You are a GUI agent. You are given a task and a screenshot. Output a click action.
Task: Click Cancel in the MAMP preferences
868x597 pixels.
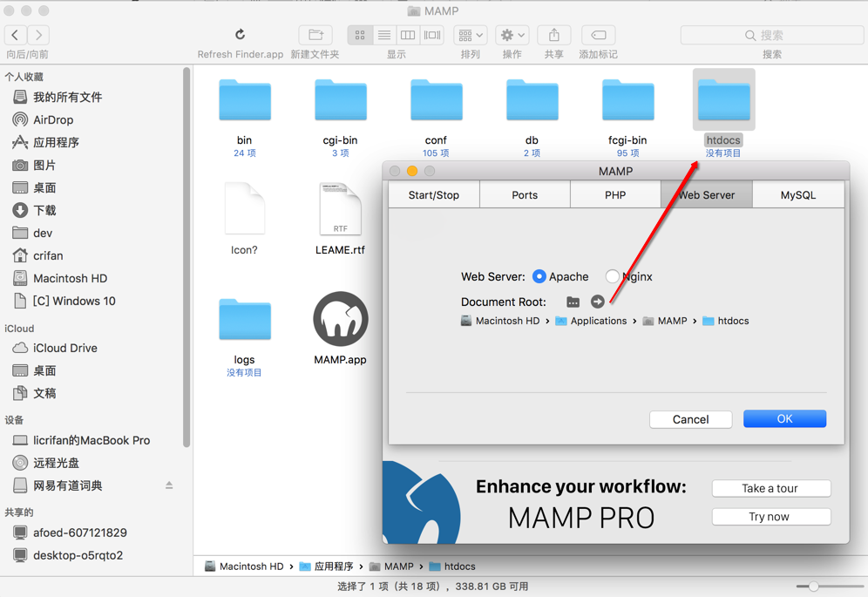(x=691, y=419)
